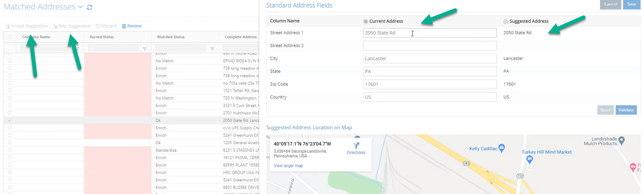This screenshot has height=194, width=644.
Task: Check the c/o UPS Supply Chain row checkbox
Action: tap(10, 127)
